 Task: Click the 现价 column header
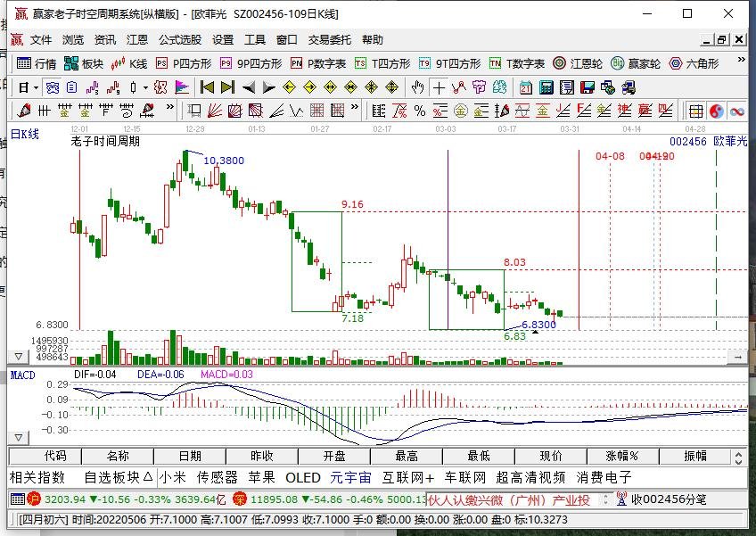coord(551,457)
